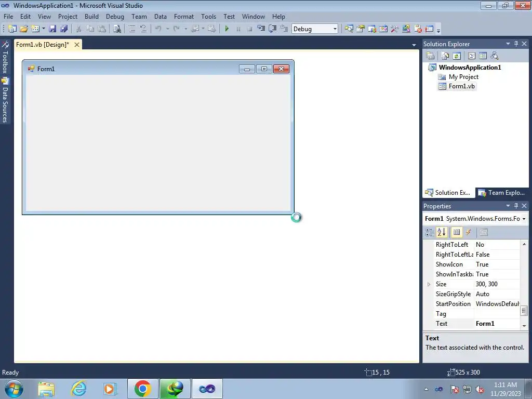Click the Step Into icon
This screenshot has height=399, width=532.
tap(261, 29)
